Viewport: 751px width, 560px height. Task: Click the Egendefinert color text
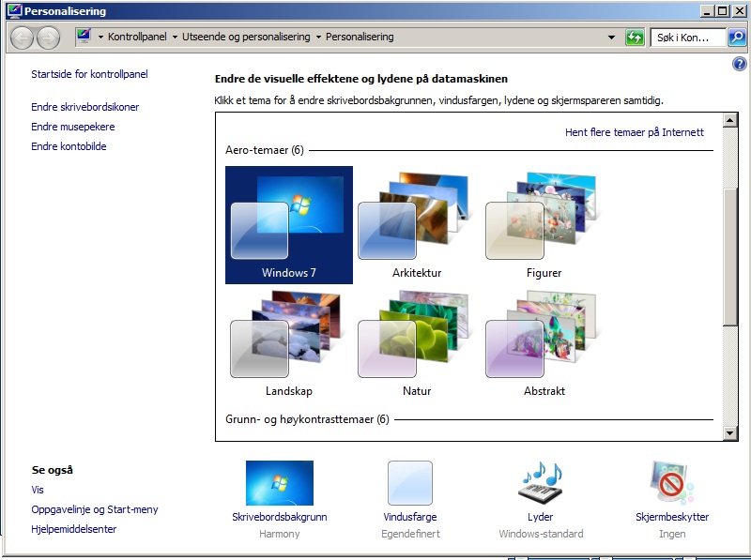click(x=410, y=534)
